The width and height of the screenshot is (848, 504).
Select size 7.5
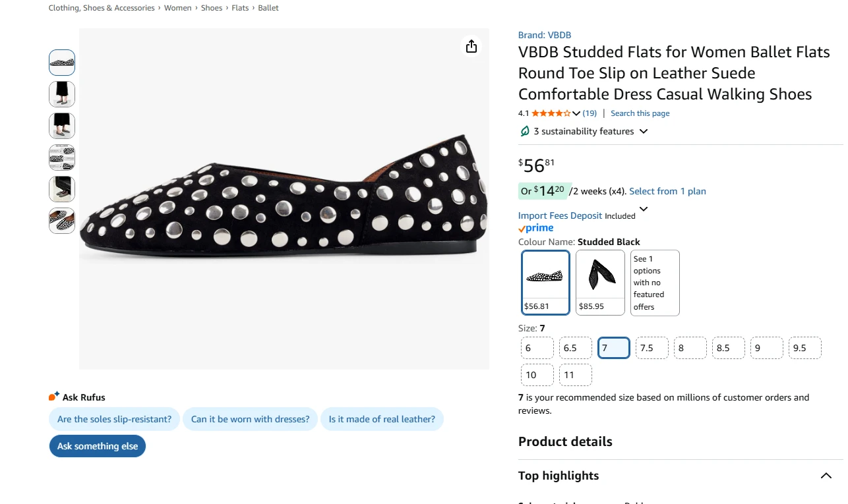(652, 348)
